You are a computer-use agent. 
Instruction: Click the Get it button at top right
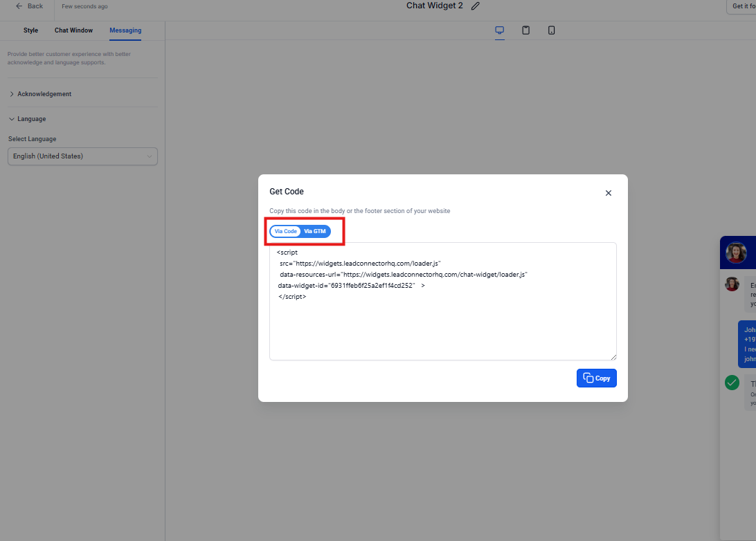pyautogui.click(x=742, y=6)
